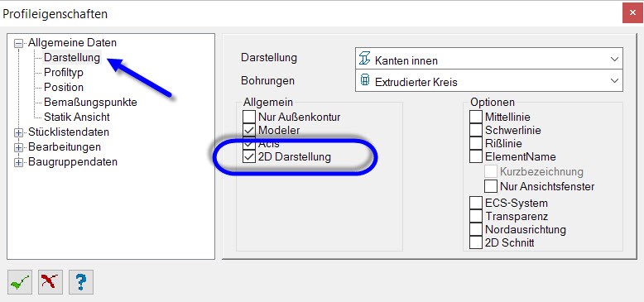This screenshot has width=644, height=302.
Task: Click the cylinder icon in Bohrungen combo
Action: (x=365, y=80)
